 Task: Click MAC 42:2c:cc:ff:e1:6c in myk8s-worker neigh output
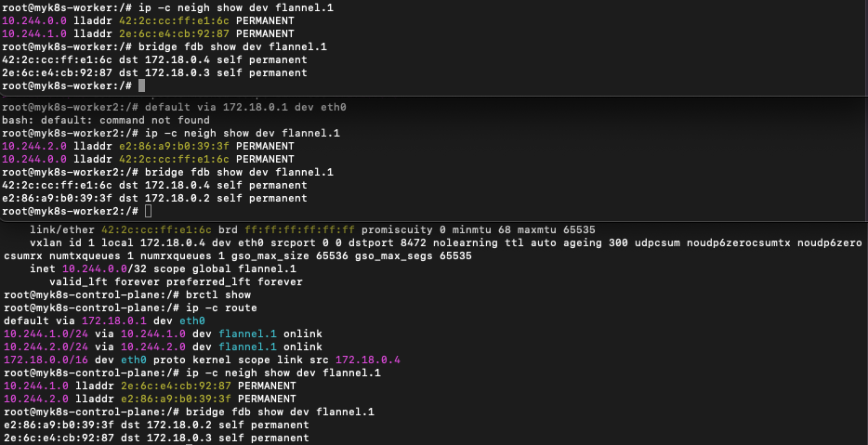click(x=175, y=21)
